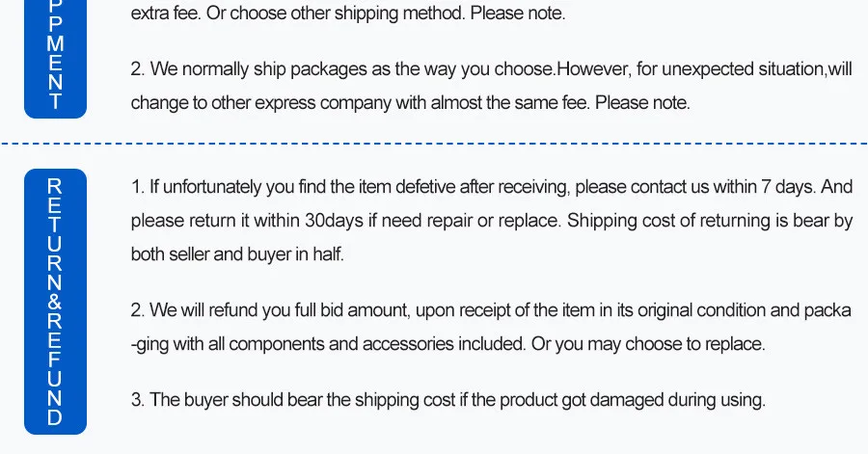Click the line 'We will refund you full bid amount'
The image size is (868, 454).
pos(492,310)
